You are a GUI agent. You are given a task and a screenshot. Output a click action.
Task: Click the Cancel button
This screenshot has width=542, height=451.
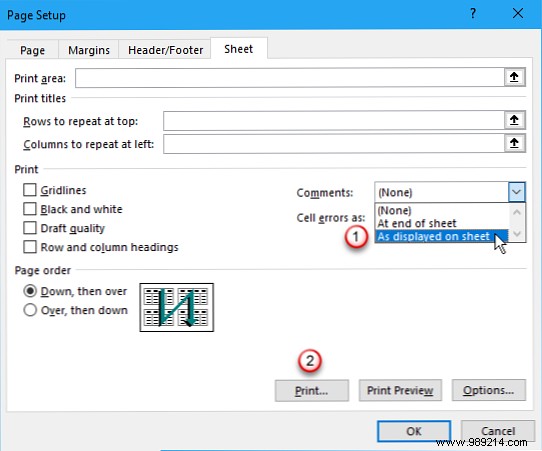(x=498, y=431)
